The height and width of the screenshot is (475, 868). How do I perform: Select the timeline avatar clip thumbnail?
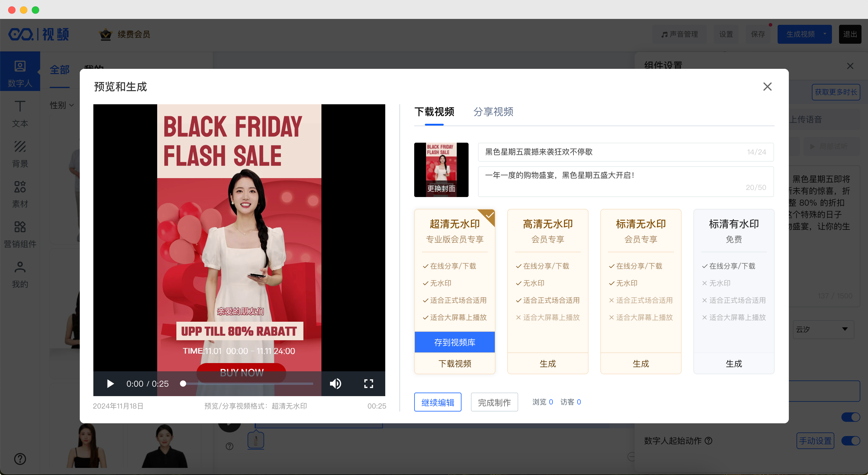click(x=256, y=440)
